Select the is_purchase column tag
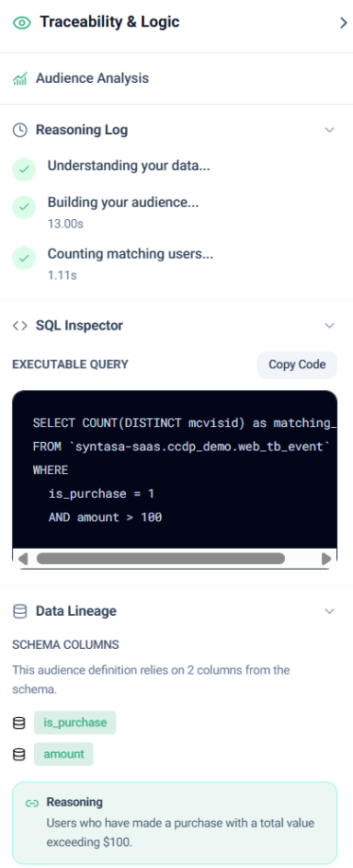 point(75,723)
